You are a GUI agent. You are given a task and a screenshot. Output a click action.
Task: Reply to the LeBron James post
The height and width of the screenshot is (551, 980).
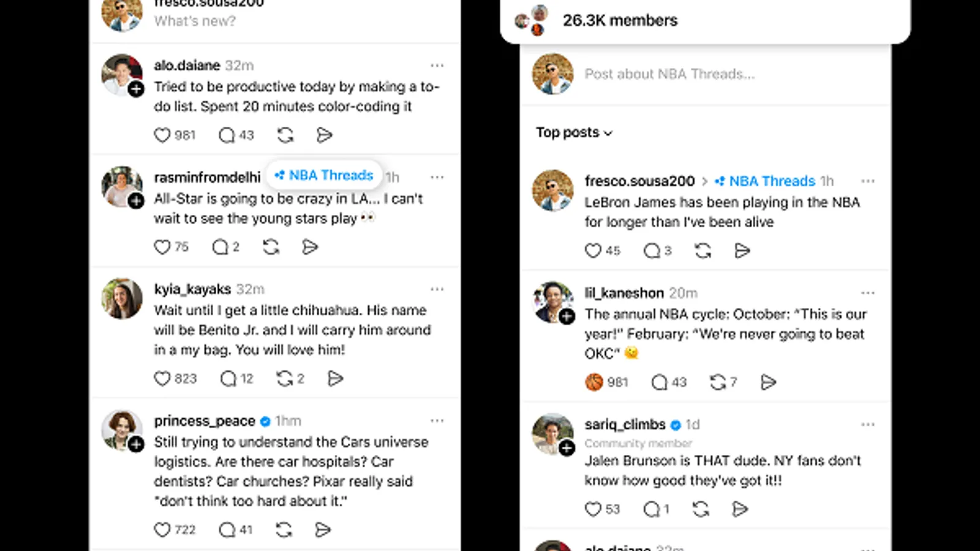coord(652,250)
